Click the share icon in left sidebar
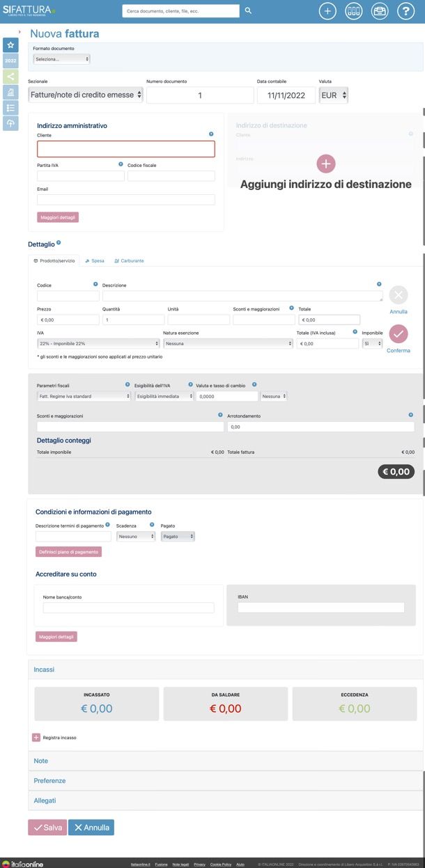This screenshot has height=868, width=425. click(10, 76)
